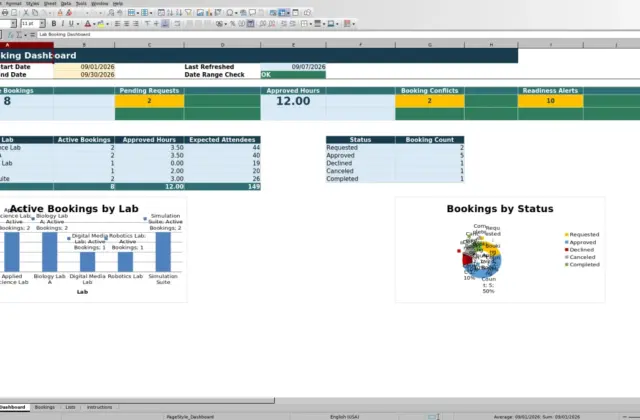Screen dimensions: 640x420
Task: Click the AutoFilter funnel icon
Action: 188,13
